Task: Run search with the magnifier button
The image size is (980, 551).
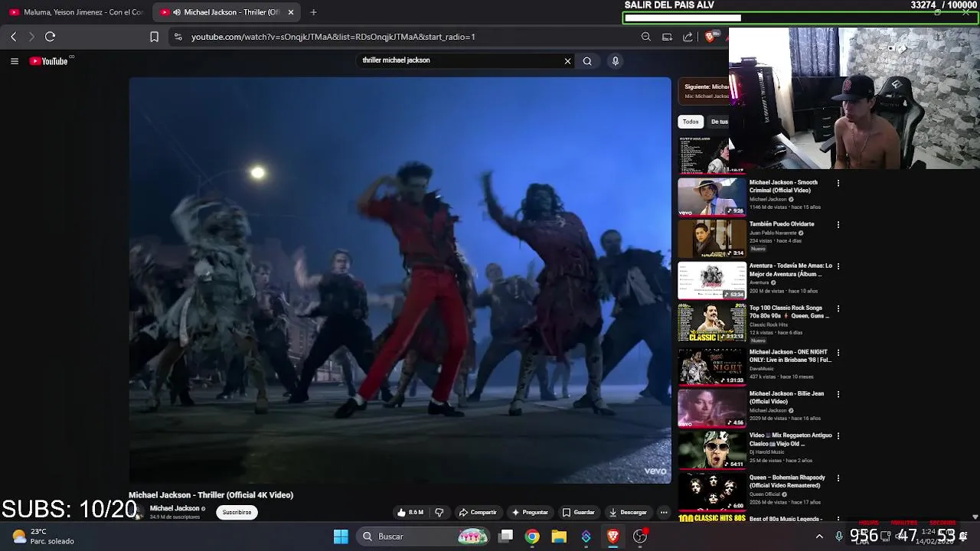Action: (x=587, y=61)
